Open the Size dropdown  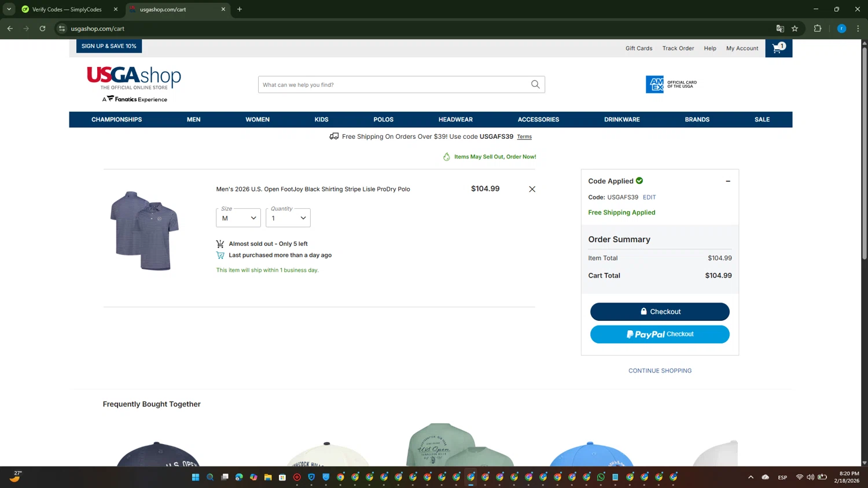pyautogui.click(x=238, y=218)
